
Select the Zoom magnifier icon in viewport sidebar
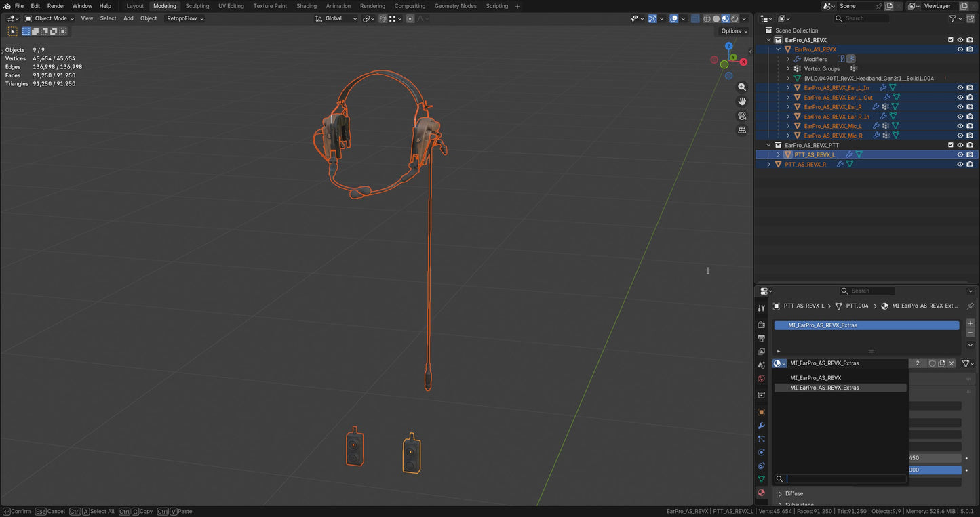coord(742,87)
